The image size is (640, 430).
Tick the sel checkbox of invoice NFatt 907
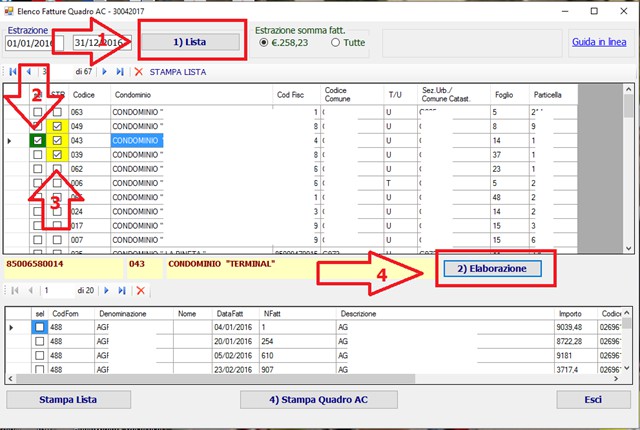click(40, 369)
